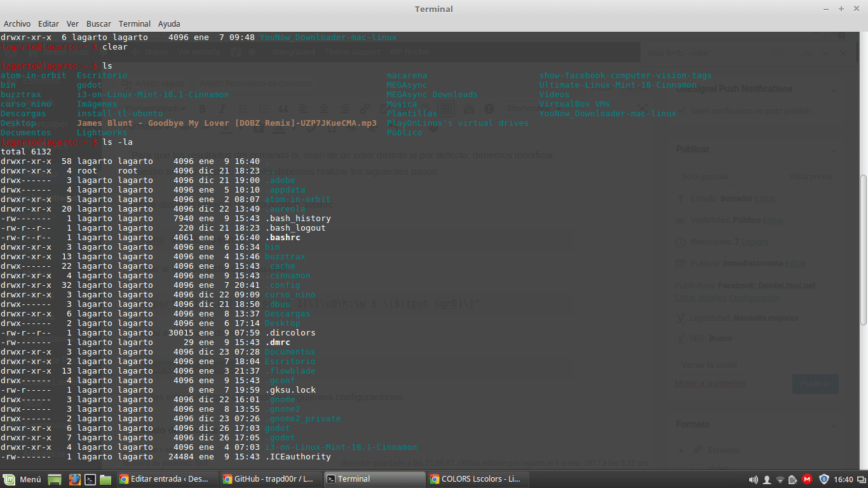868x488 pixels.
Task: Expand the Buscar menu
Action: (x=98, y=24)
